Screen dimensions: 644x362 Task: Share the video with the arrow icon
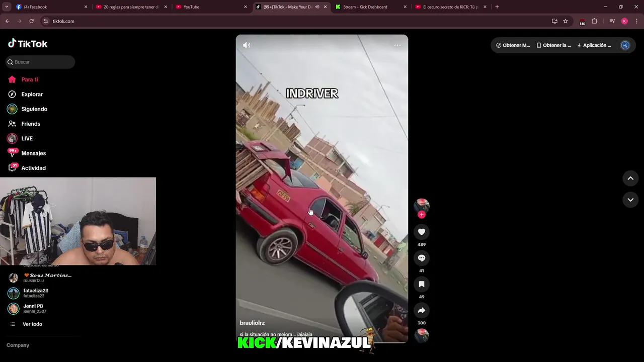[422, 310]
